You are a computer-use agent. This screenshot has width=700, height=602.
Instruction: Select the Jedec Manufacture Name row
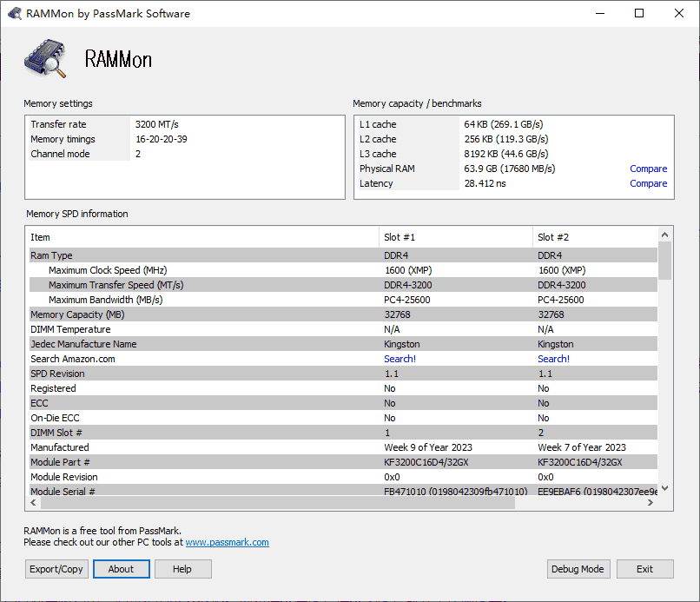(x=343, y=344)
